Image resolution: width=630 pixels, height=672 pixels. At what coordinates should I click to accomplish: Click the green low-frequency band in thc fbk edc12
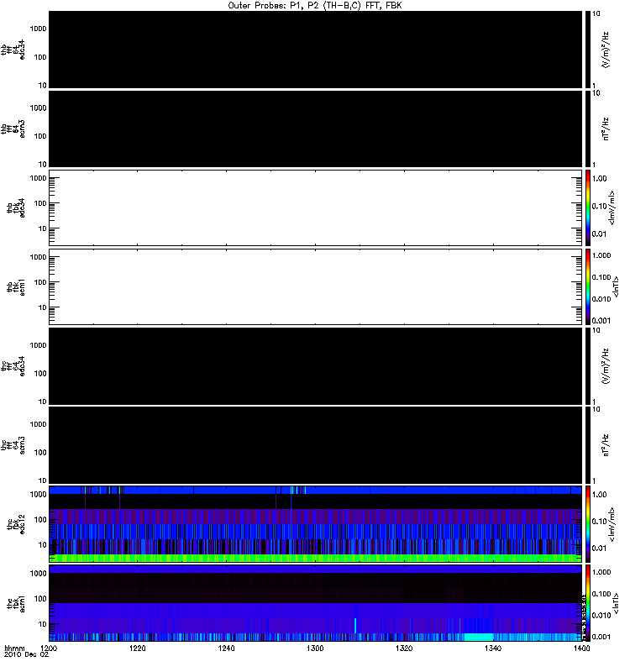[x=315, y=558]
